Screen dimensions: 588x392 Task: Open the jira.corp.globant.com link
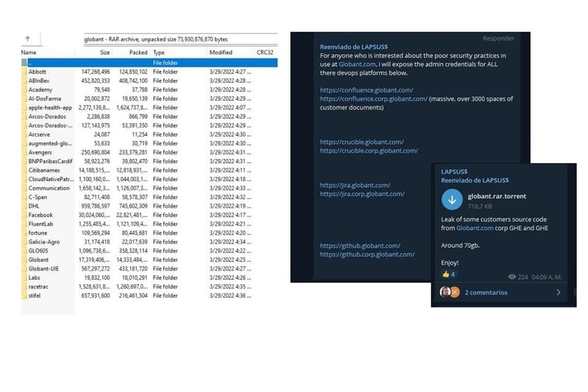tap(362, 194)
